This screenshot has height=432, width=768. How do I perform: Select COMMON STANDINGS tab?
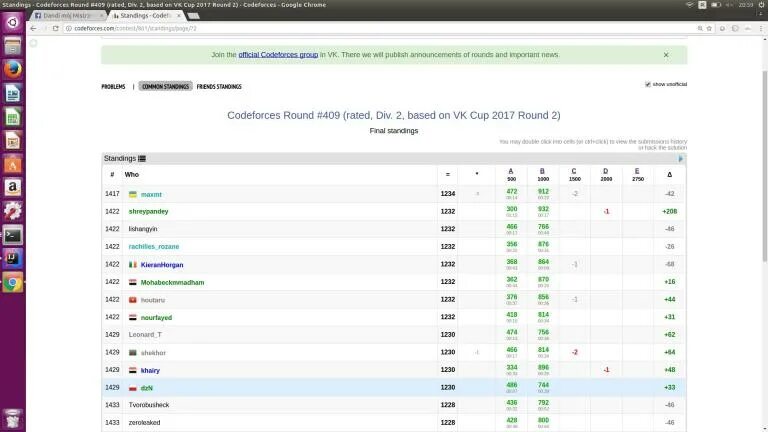[x=166, y=87]
